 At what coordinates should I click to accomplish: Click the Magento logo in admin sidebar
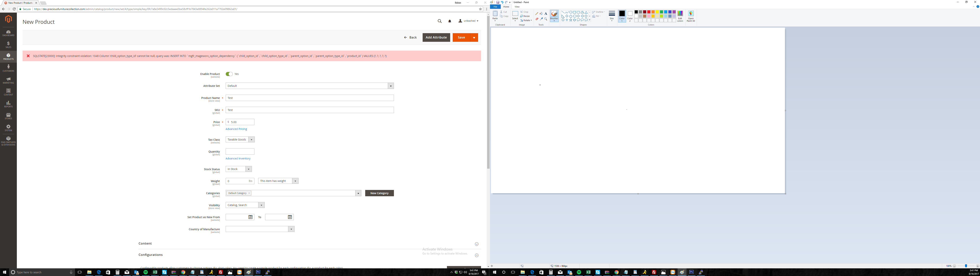[8, 19]
